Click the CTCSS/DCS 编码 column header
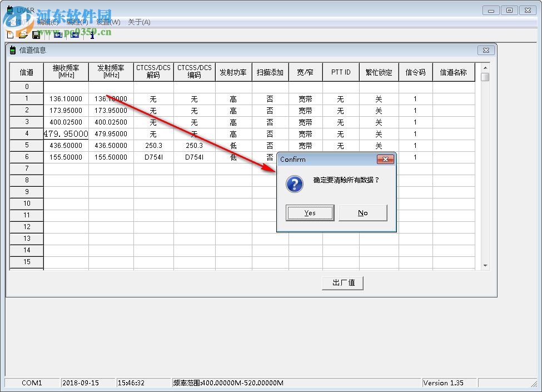542x392 pixels. pyautogui.click(x=194, y=72)
